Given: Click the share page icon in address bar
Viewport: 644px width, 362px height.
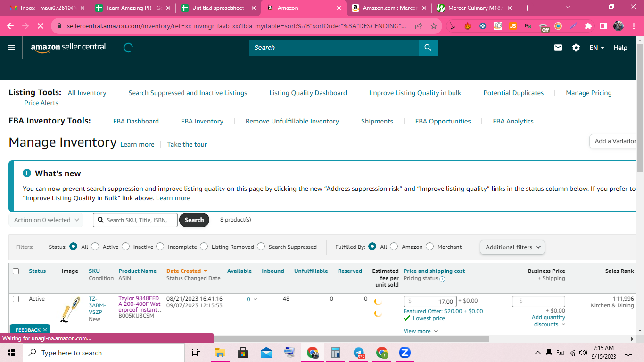Looking at the screenshot, I should tap(419, 26).
